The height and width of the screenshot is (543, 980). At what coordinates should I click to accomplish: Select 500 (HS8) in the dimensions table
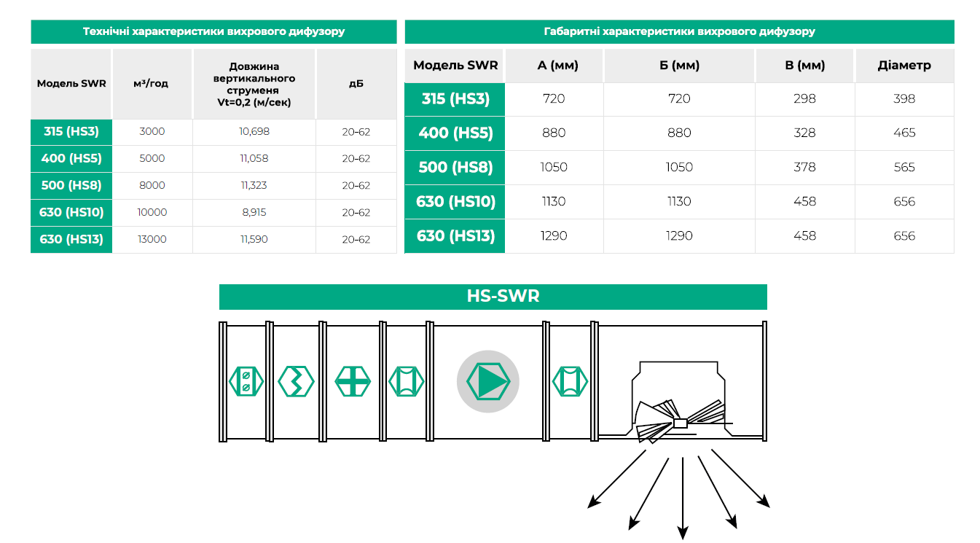(455, 168)
